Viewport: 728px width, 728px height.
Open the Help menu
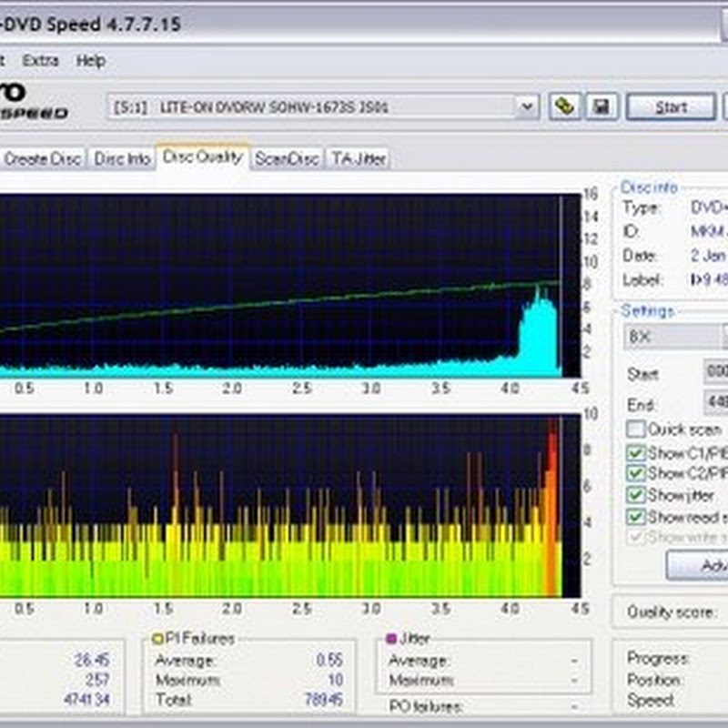point(91,61)
